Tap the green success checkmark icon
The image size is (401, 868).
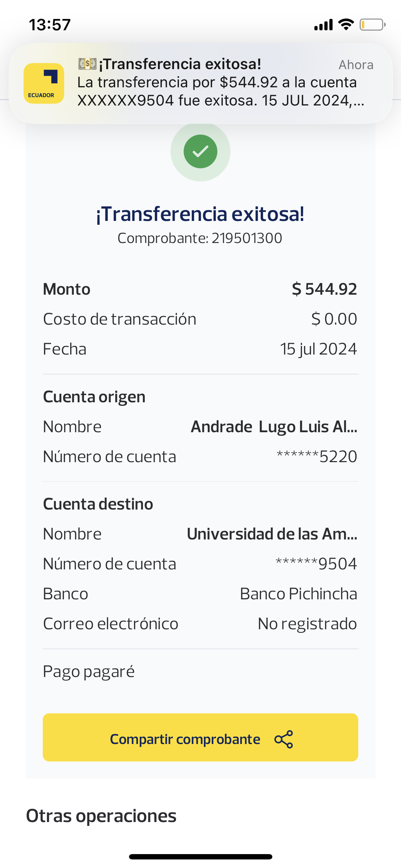[200, 151]
